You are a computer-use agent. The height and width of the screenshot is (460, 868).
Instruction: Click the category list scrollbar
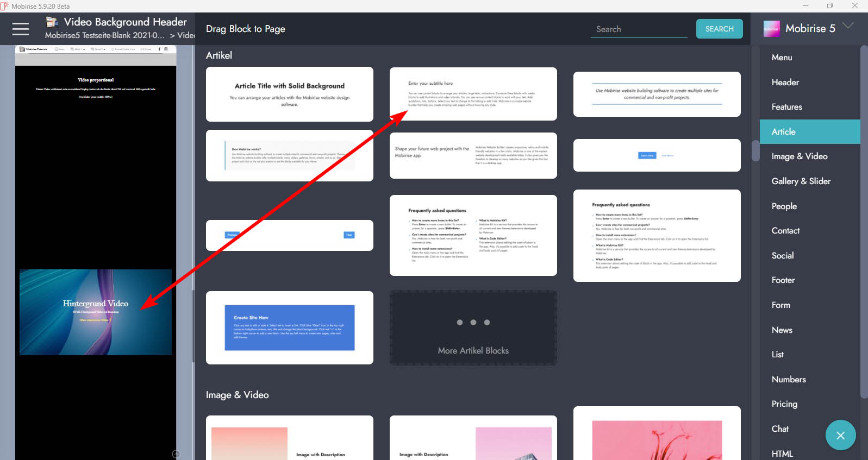click(864, 223)
